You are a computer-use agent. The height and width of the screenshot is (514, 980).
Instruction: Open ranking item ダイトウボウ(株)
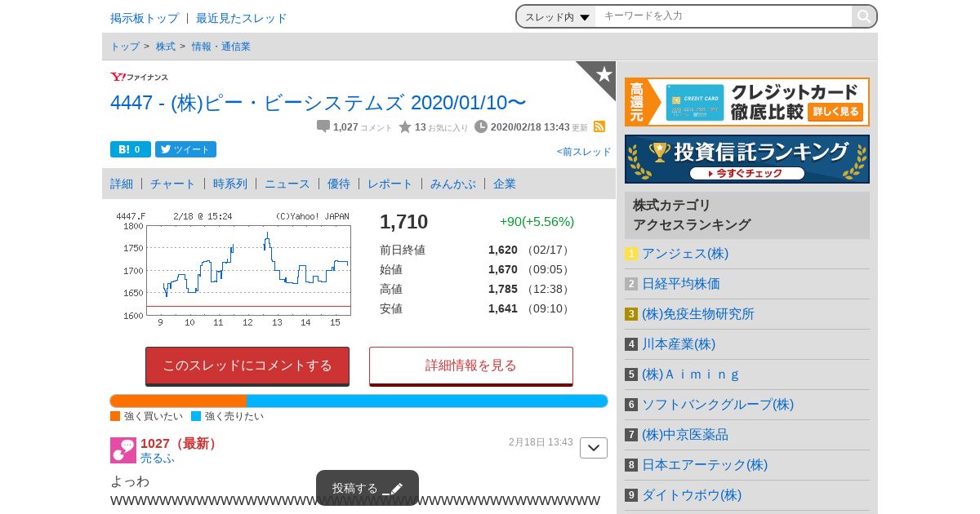tap(692, 495)
